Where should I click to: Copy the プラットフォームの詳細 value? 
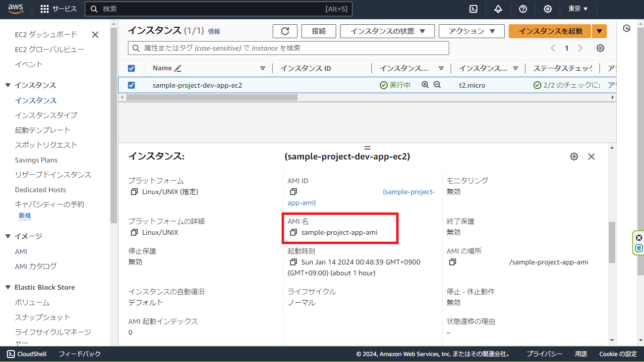(134, 232)
